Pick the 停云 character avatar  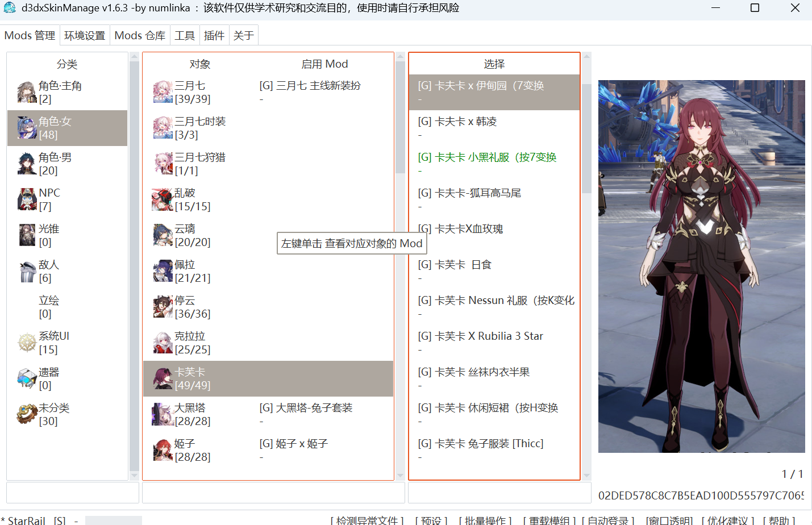tap(163, 307)
